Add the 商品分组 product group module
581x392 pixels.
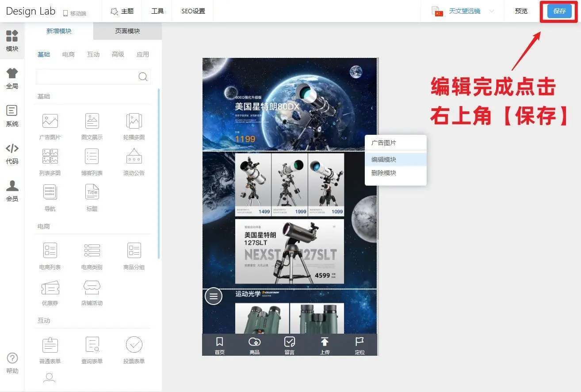pyautogui.click(x=134, y=256)
